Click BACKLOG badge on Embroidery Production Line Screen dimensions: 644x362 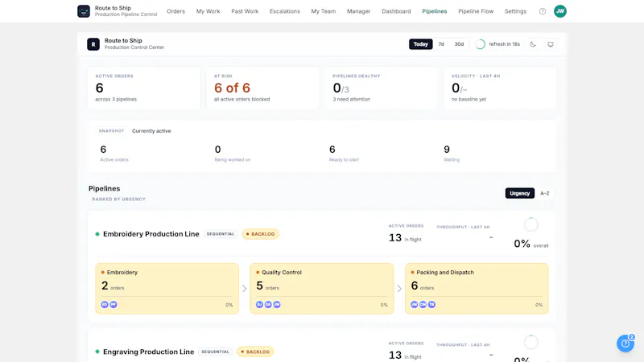[260, 234]
